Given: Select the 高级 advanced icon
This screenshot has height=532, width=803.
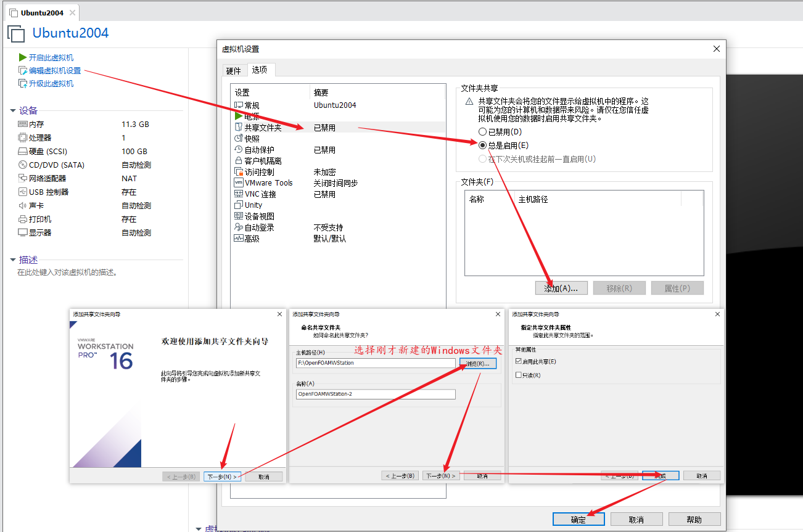Looking at the screenshot, I should click(x=239, y=239).
